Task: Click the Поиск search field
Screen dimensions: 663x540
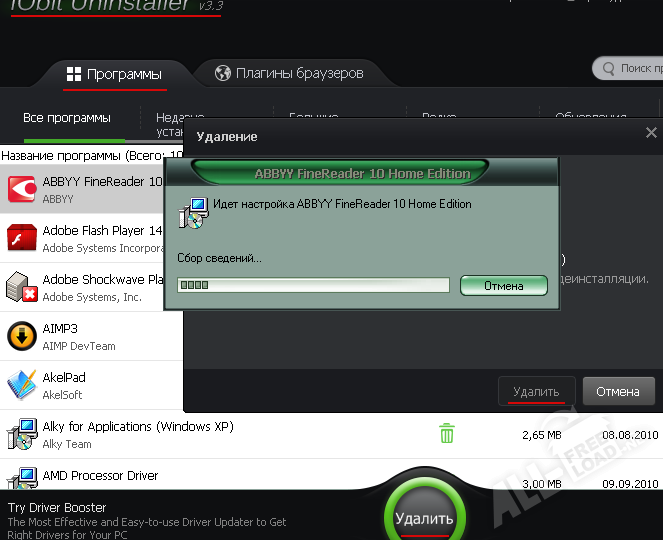Action: (636, 69)
